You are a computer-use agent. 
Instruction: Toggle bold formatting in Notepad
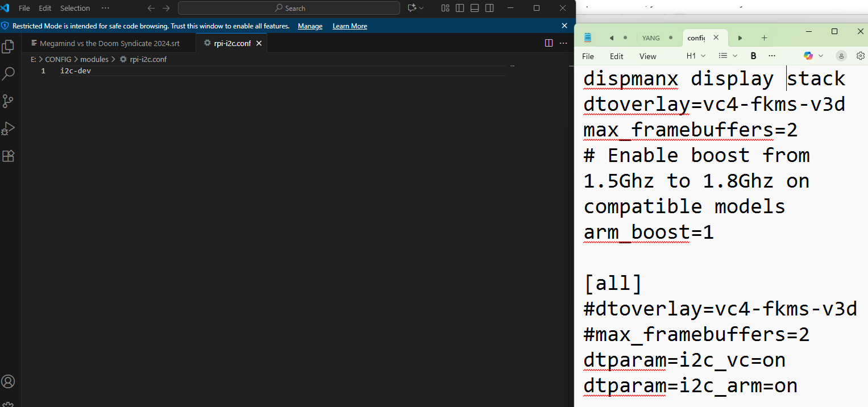(753, 56)
